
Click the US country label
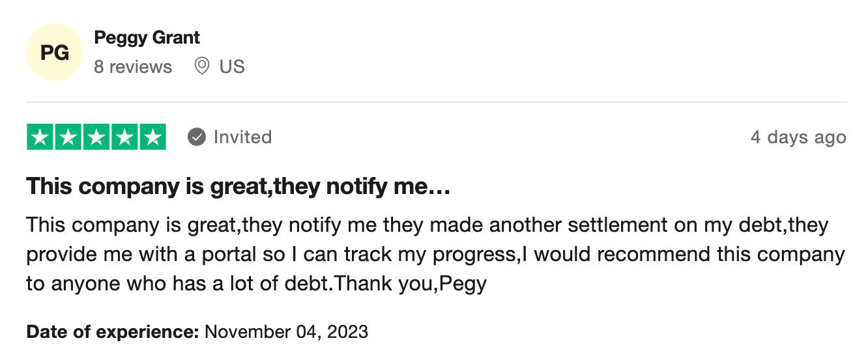click(x=232, y=66)
